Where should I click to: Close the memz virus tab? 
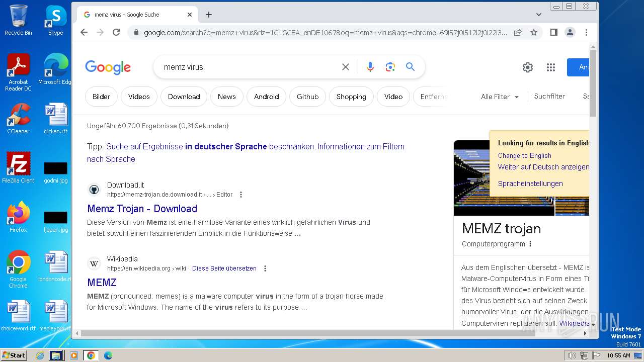pyautogui.click(x=190, y=15)
